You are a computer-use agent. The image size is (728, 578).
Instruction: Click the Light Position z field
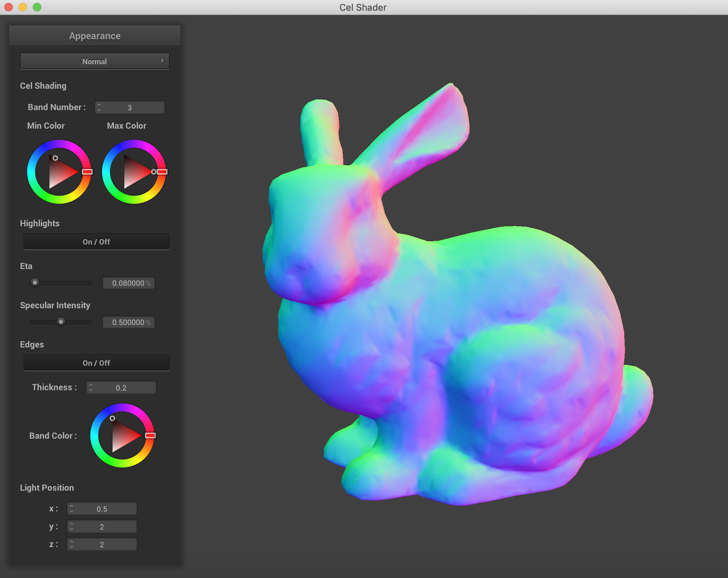point(102,544)
